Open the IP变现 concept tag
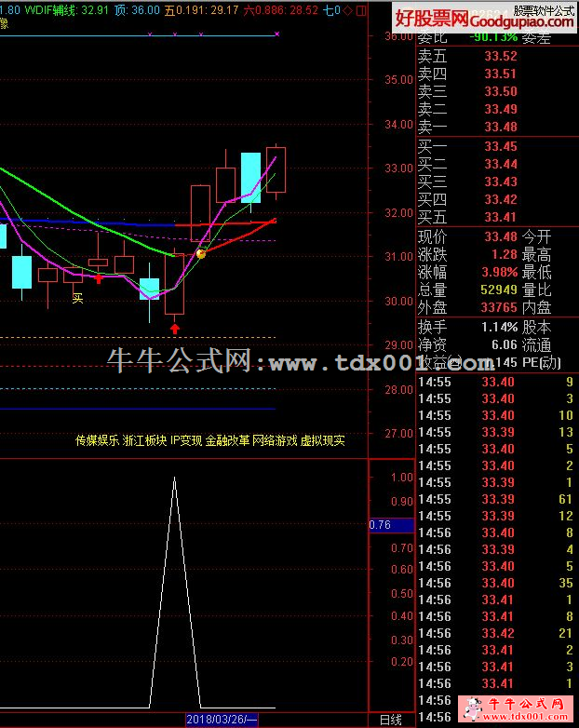This screenshot has width=579, height=728. click(x=186, y=440)
